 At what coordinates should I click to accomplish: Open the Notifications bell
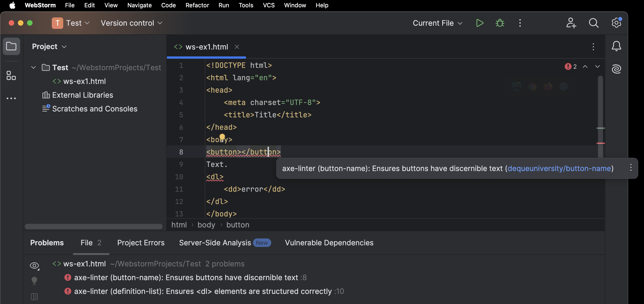616,46
